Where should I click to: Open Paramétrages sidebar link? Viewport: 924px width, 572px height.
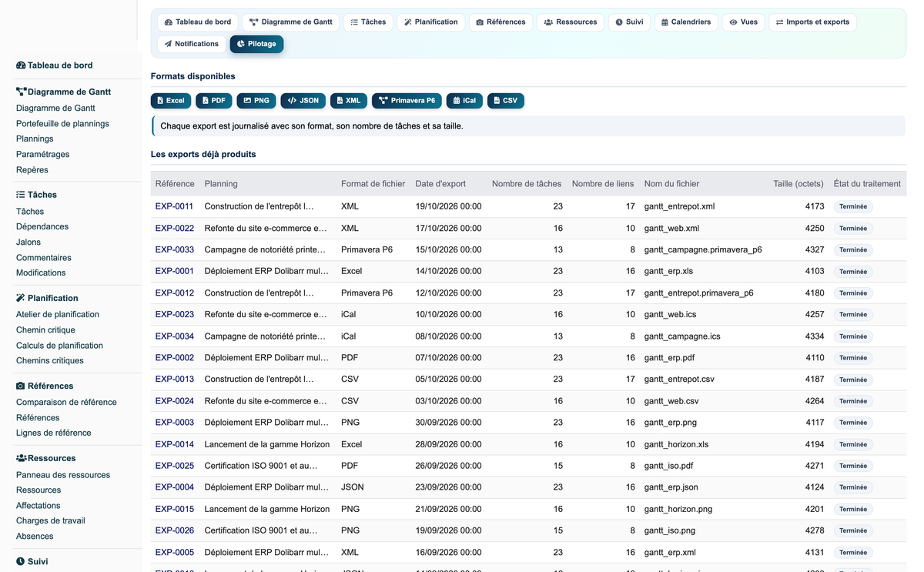[42, 155]
